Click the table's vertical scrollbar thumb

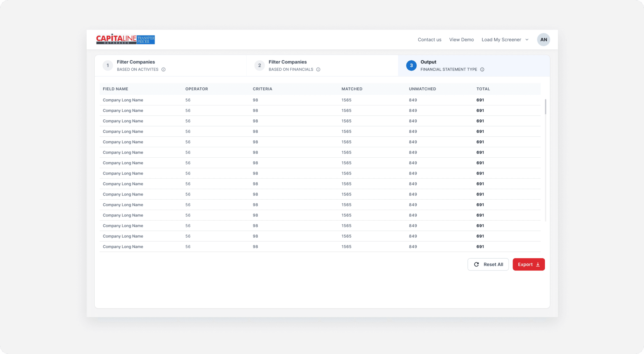click(x=545, y=107)
